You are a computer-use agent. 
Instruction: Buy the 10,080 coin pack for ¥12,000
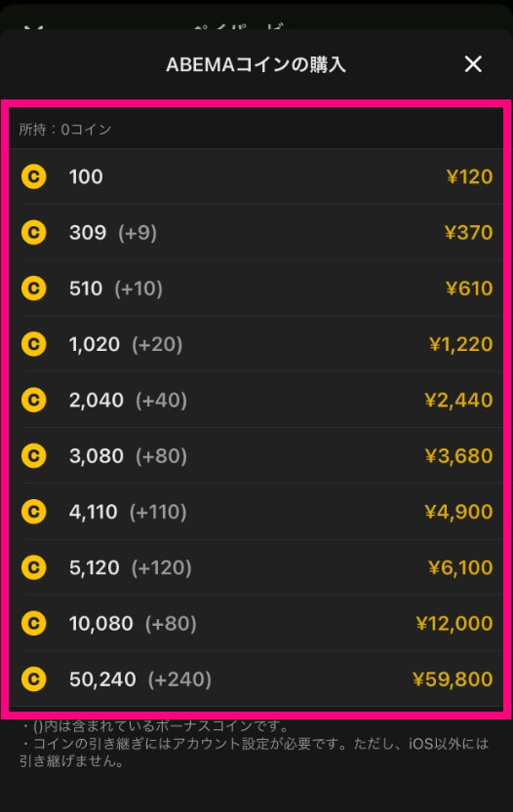[x=256, y=624]
